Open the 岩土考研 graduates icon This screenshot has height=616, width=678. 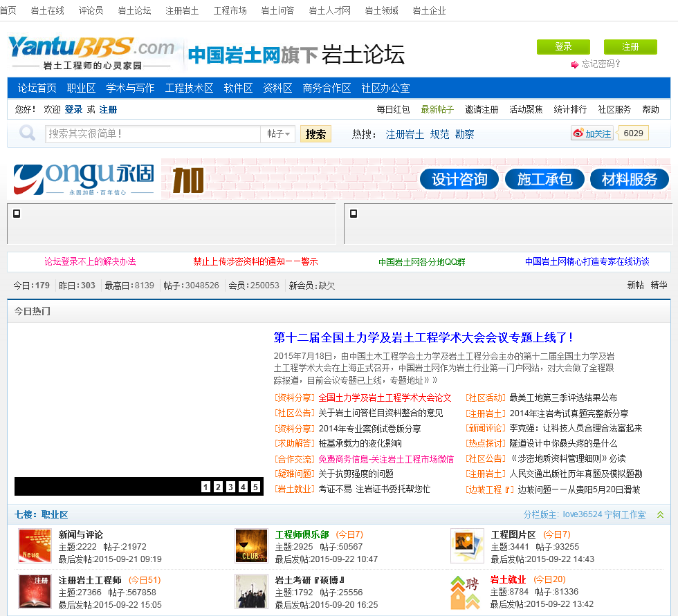pyautogui.click(x=251, y=591)
